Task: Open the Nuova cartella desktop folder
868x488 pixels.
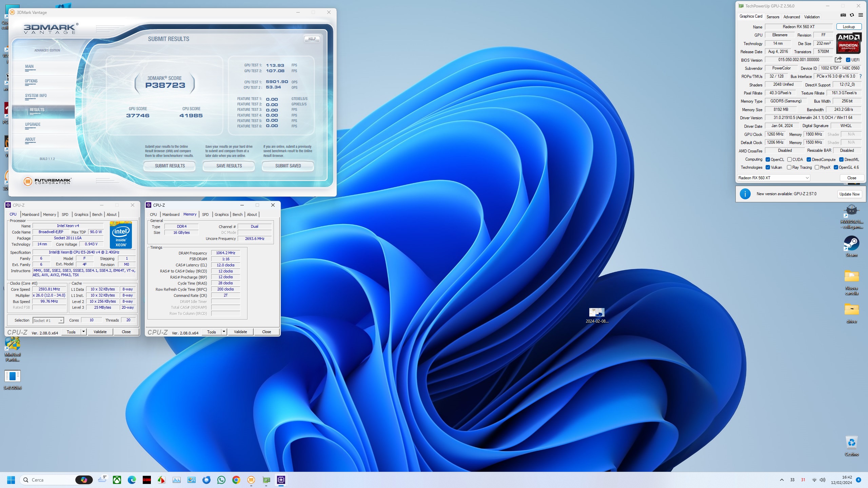Action: (x=851, y=282)
